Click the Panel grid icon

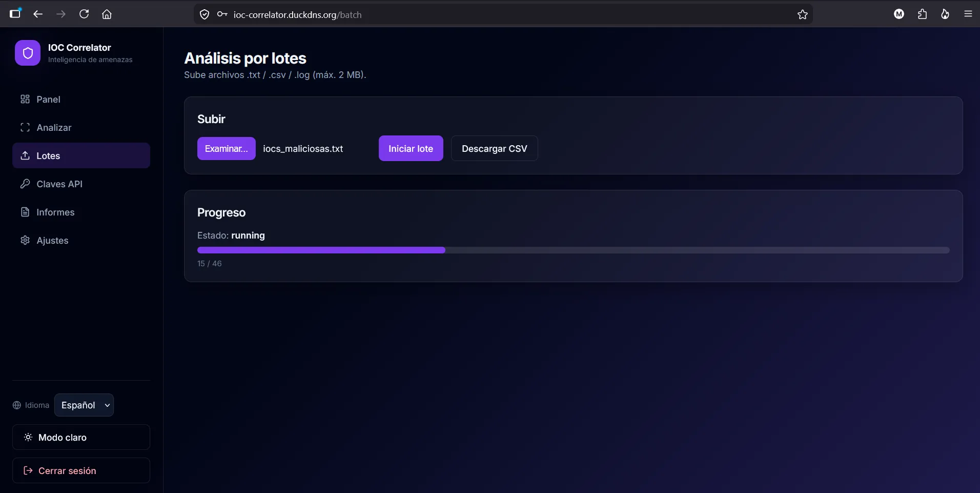point(25,99)
